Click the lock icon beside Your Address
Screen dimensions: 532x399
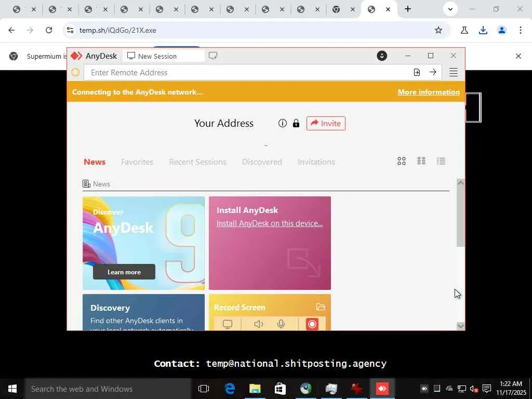(x=296, y=123)
